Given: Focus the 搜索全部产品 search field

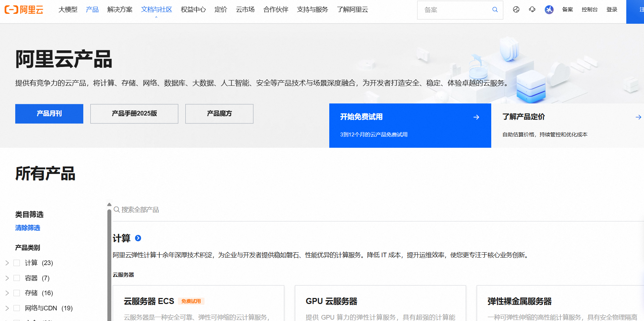Looking at the screenshot, I should pos(379,210).
